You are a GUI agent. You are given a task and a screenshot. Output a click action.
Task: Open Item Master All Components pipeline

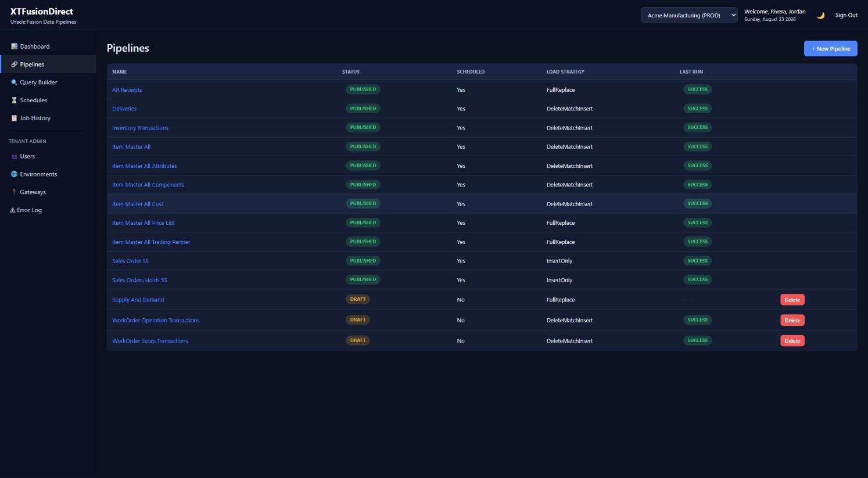(148, 185)
